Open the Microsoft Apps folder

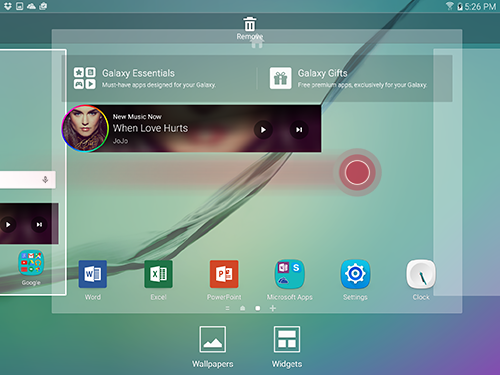pyautogui.click(x=290, y=274)
